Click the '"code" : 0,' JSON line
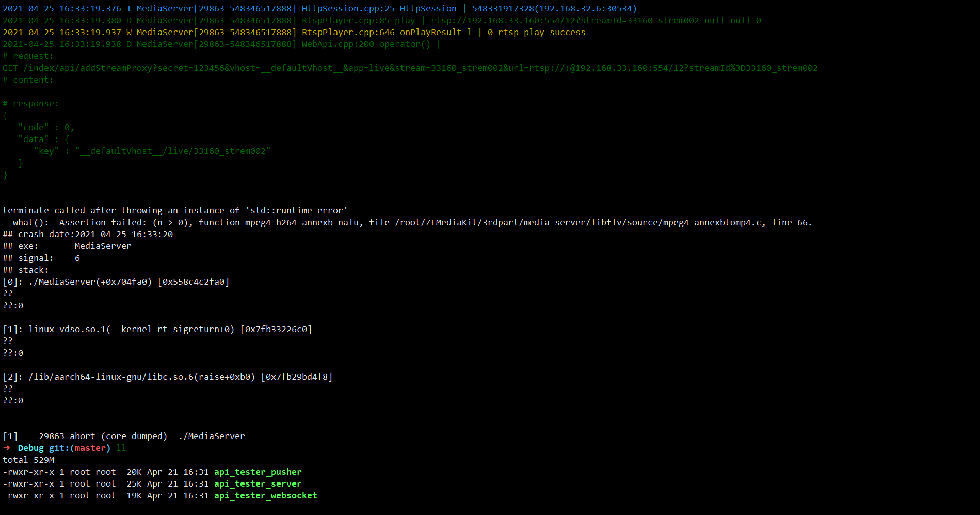Screen dimensions: 980x515 pyautogui.click(x=46, y=128)
